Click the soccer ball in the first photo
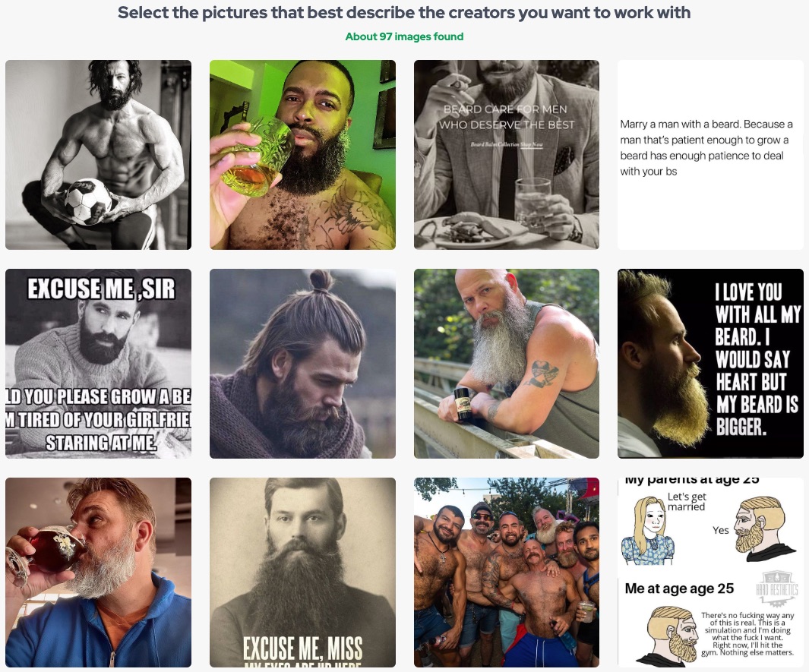 click(x=88, y=201)
